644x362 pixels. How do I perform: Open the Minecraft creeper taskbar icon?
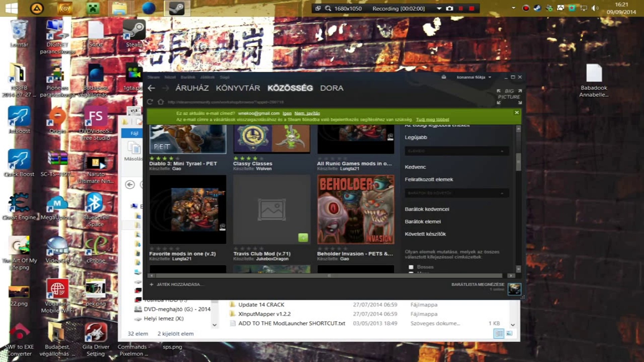(93, 8)
